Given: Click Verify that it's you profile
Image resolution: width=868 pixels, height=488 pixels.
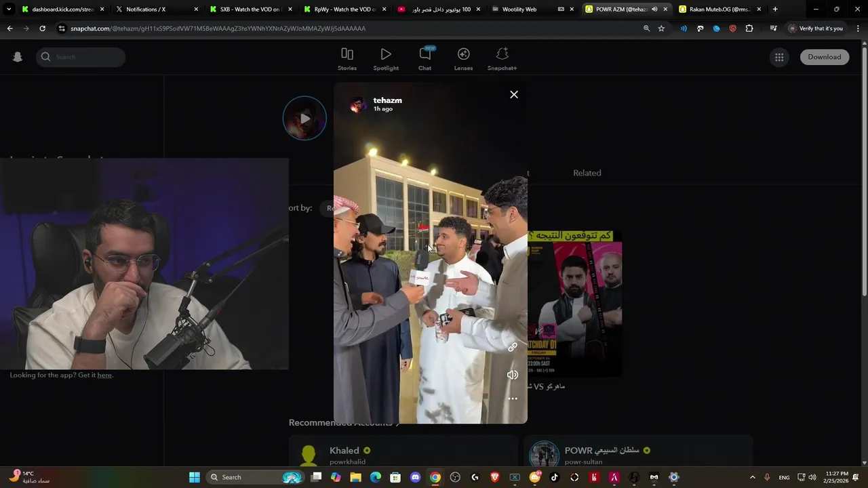Looking at the screenshot, I should click(816, 28).
